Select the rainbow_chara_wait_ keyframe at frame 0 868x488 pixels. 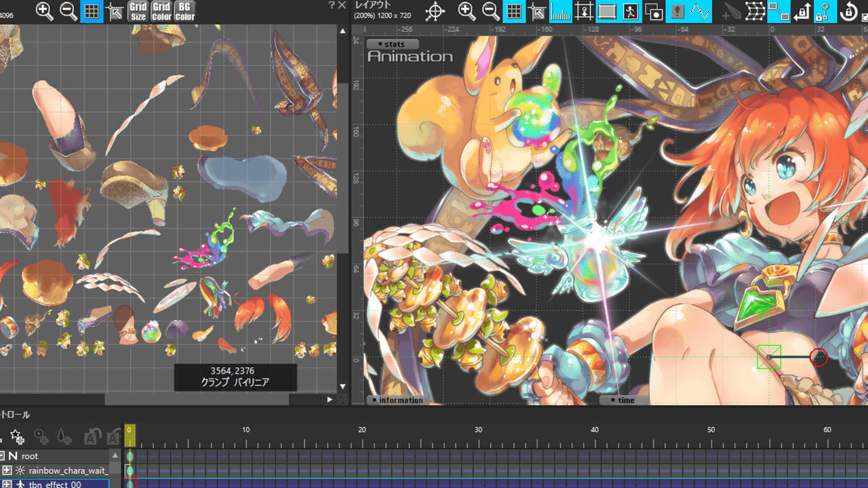coord(130,470)
